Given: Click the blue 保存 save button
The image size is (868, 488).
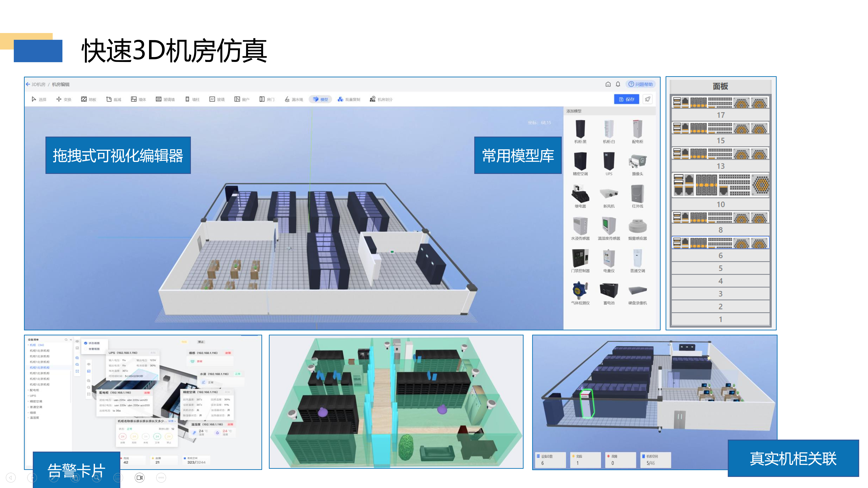Looking at the screenshot, I should pos(626,99).
